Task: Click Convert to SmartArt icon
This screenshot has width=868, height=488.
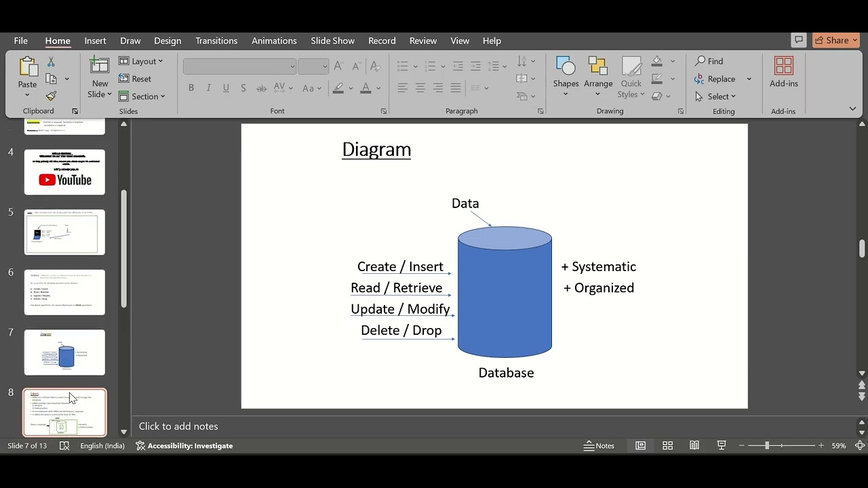Action: tap(522, 96)
